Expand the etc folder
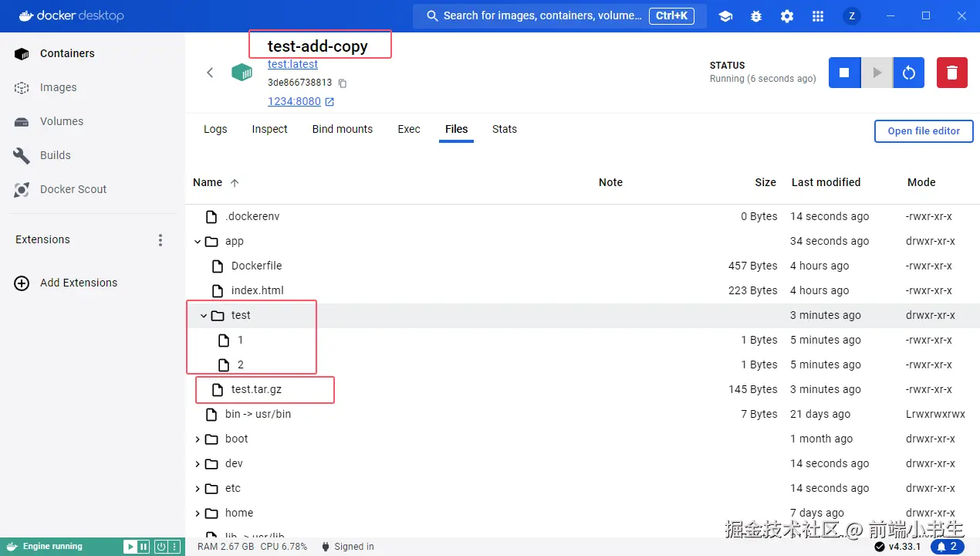This screenshot has width=980, height=556. [x=198, y=488]
